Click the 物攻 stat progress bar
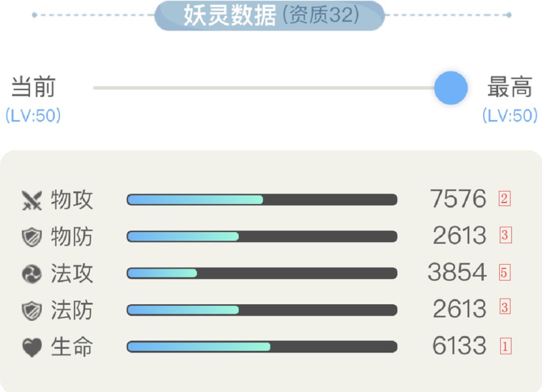Image resolution: width=542 pixels, height=392 pixels. 261,200
